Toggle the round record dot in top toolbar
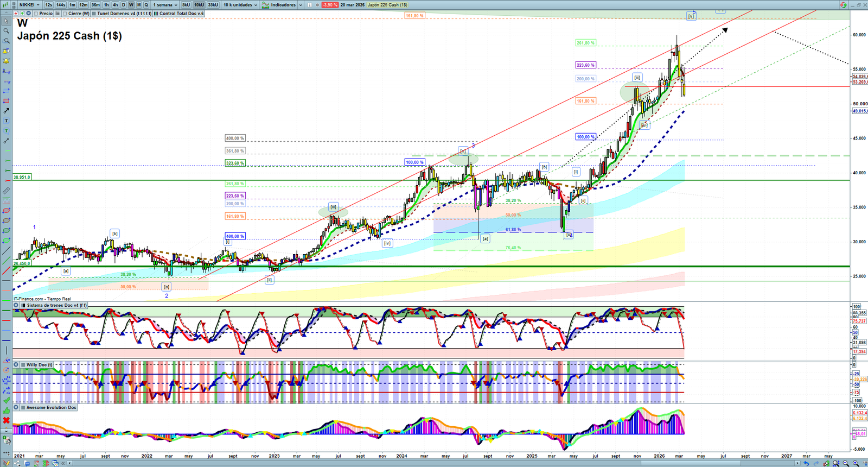868x467 pixels. 317,5
